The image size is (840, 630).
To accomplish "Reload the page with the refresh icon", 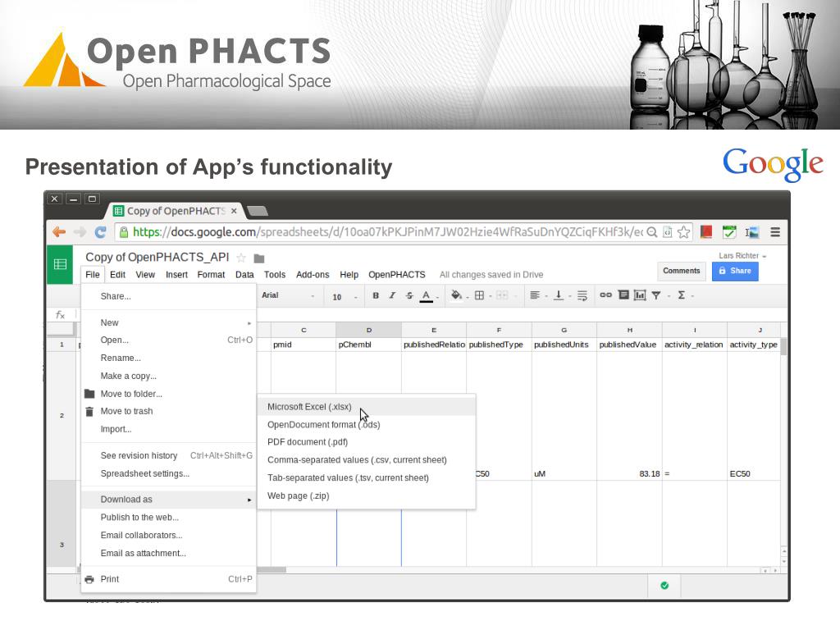I will 100,232.
